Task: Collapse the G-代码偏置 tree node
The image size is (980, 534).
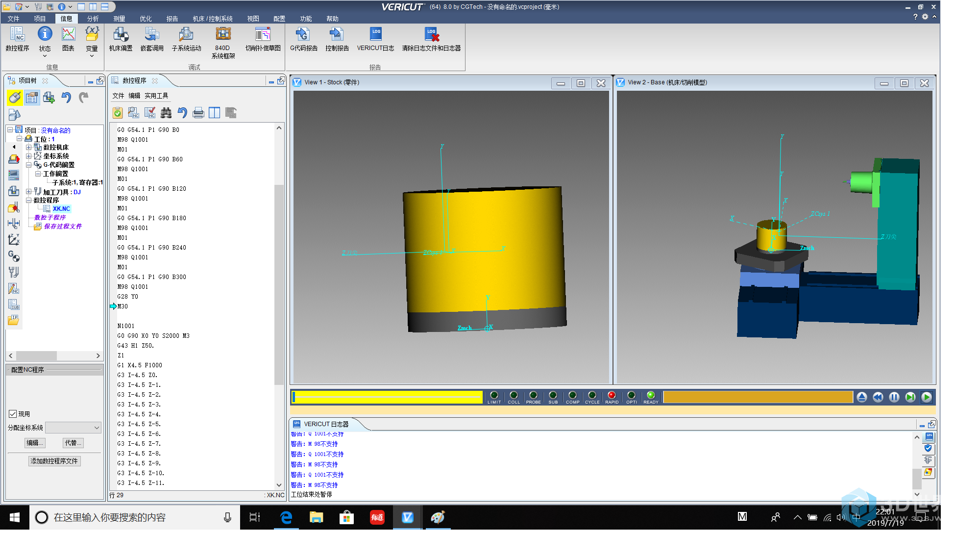Action: (28, 165)
